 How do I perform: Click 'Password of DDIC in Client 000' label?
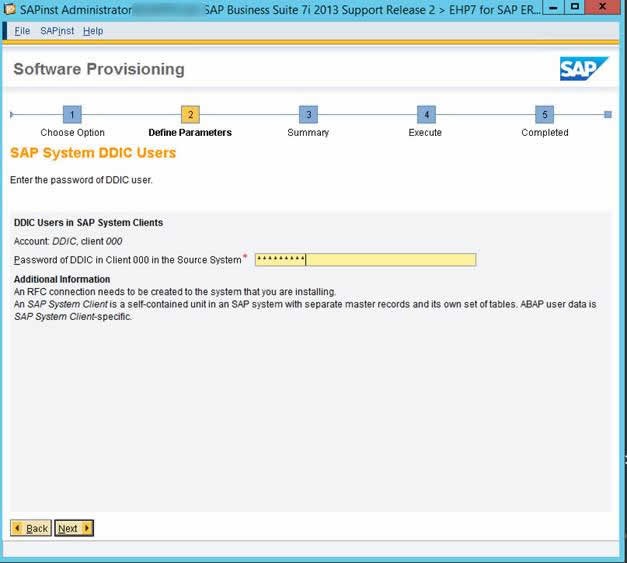(x=128, y=260)
